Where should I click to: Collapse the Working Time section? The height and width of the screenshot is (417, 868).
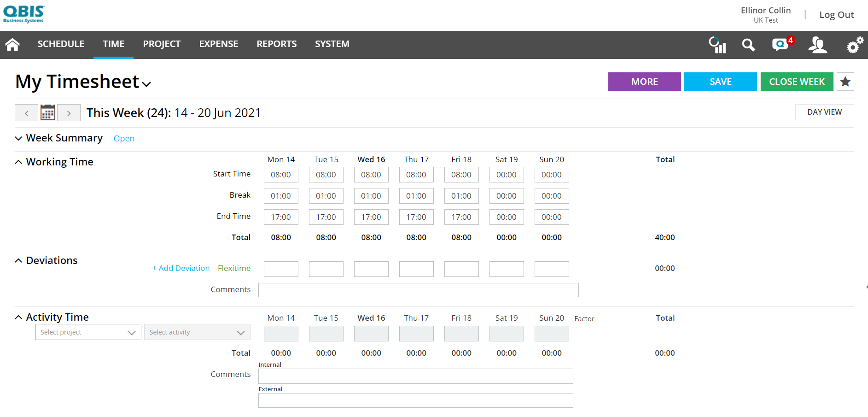pyautogui.click(x=18, y=161)
